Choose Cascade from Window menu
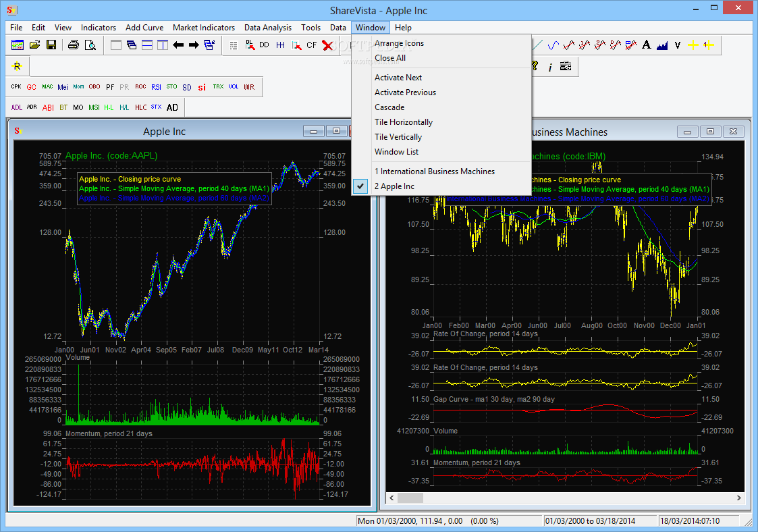The image size is (758, 532). point(441,107)
